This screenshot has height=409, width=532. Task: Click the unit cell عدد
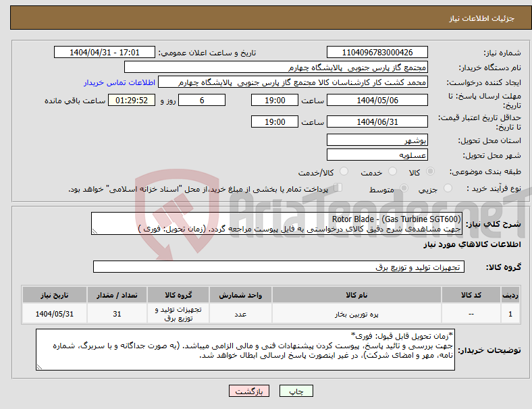[240, 314]
